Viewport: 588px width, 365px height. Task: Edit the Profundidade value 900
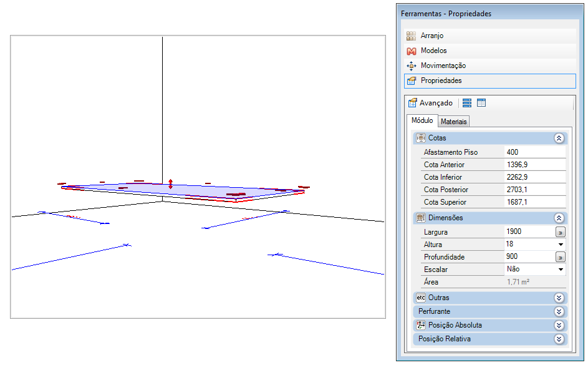pos(529,256)
